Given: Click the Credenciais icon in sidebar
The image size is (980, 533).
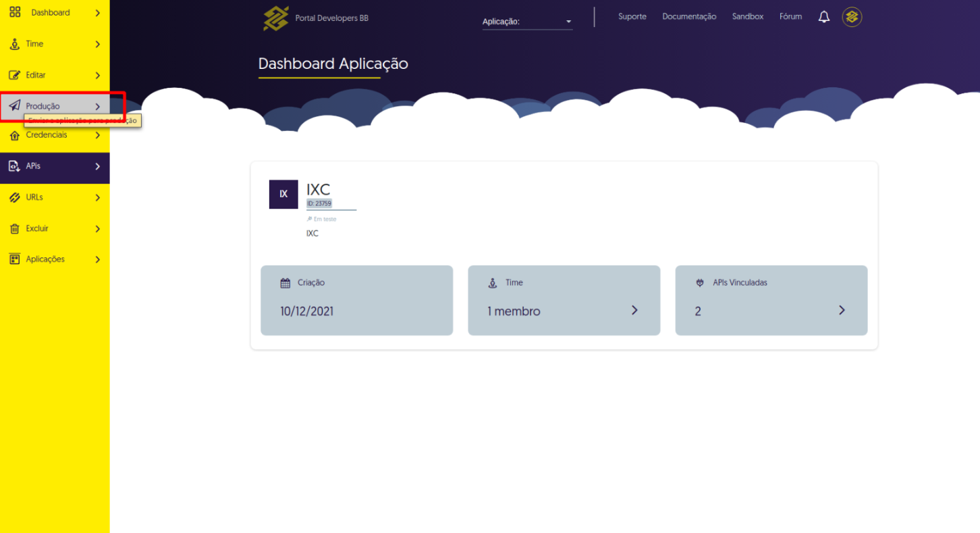Looking at the screenshot, I should pos(14,135).
